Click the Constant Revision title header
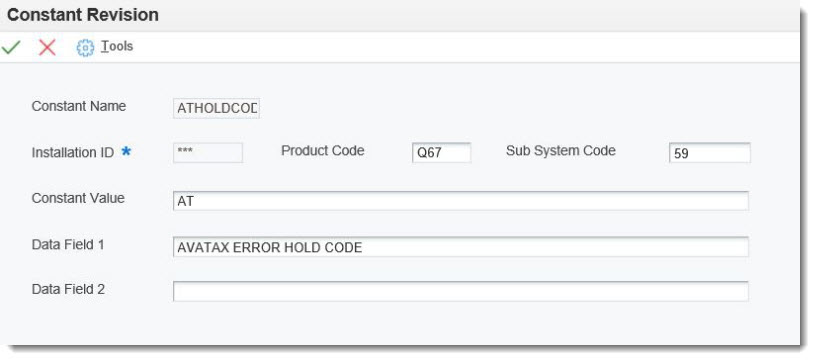815x360 pixels. tap(83, 15)
